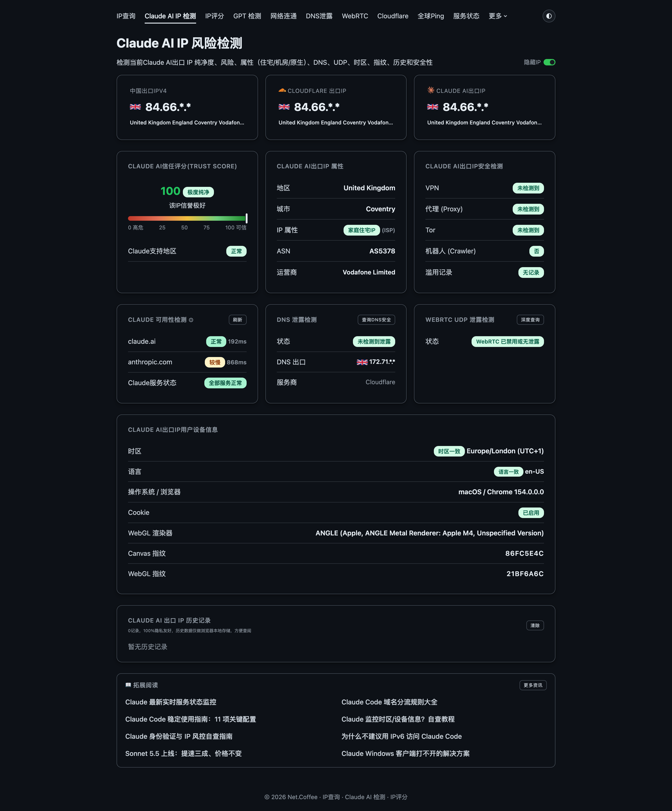Click the footer IP评分 link

point(399,797)
